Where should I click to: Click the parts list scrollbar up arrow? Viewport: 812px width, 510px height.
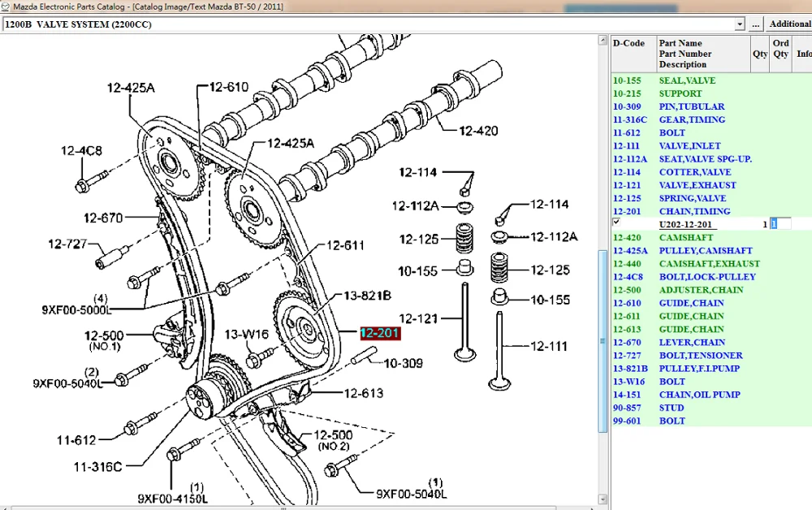tap(603, 38)
